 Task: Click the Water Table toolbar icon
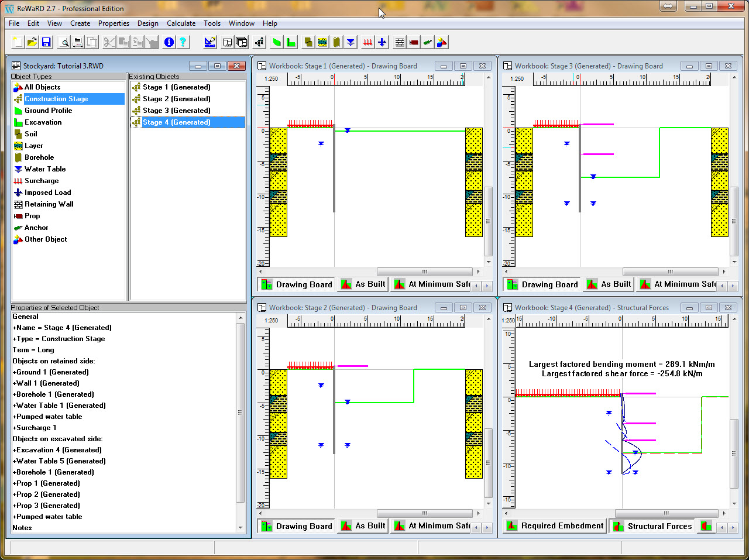point(351,42)
